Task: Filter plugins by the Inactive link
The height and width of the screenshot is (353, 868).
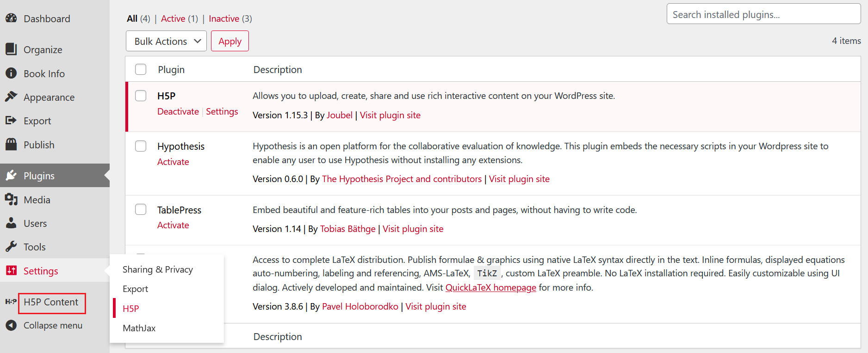Action: click(224, 18)
